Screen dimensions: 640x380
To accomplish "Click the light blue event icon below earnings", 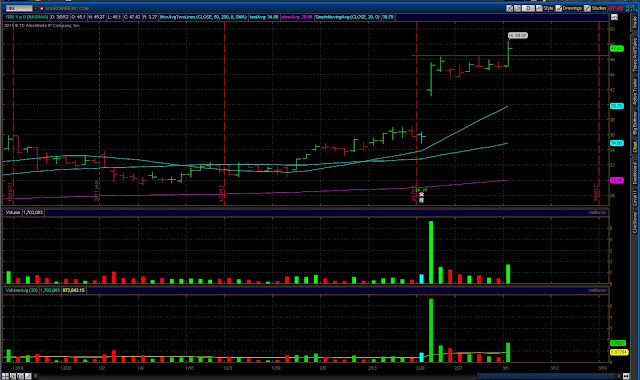I will click(421, 200).
